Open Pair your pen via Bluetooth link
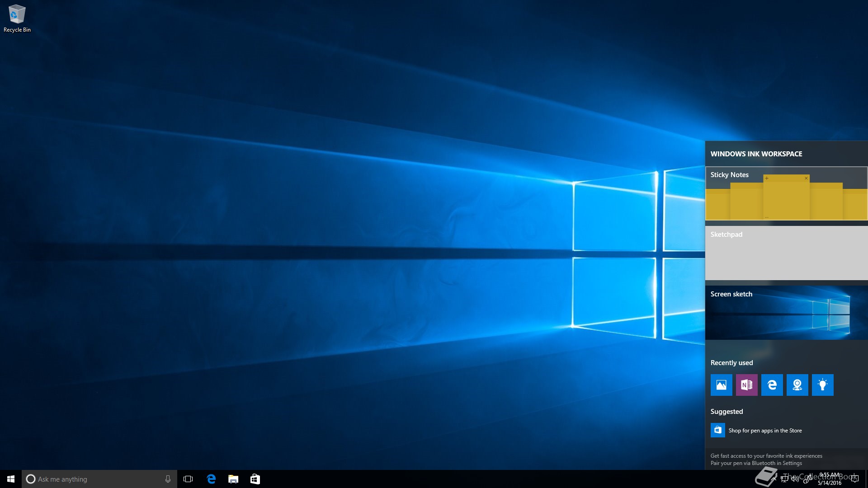Screen dimensions: 868x488 [x=756, y=463]
